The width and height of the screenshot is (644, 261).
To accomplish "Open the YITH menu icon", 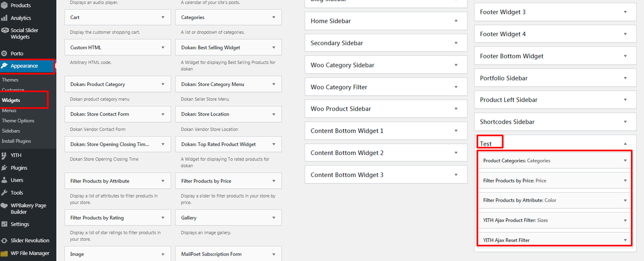I will click(x=5, y=155).
